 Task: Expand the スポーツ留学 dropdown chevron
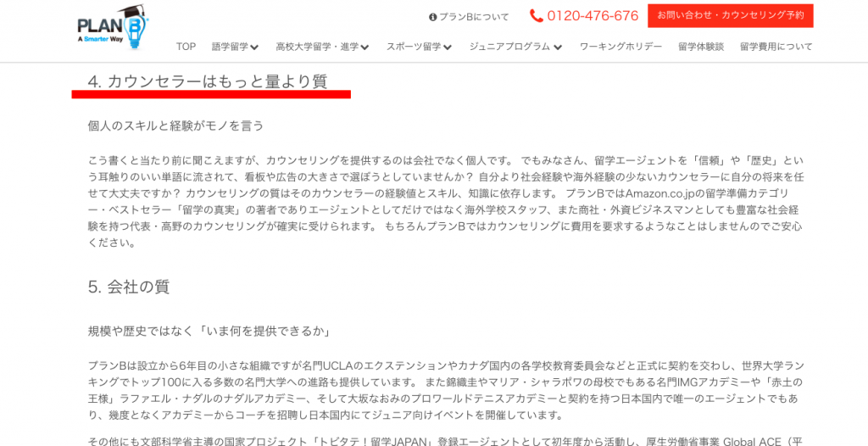coord(448,47)
